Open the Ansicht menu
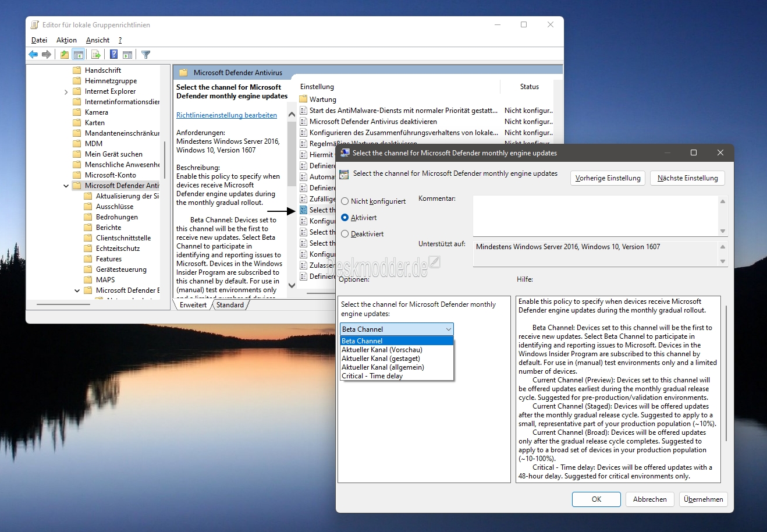Image resolution: width=767 pixels, height=532 pixels. (98, 40)
